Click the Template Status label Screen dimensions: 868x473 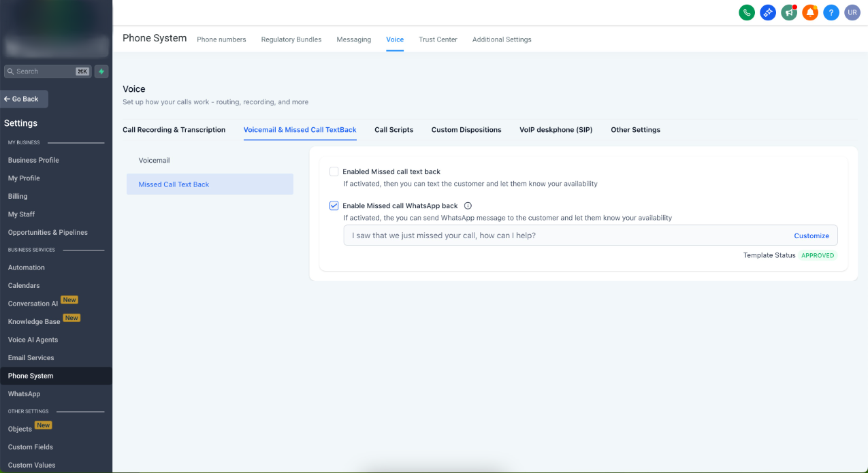[x=769, y=256]
